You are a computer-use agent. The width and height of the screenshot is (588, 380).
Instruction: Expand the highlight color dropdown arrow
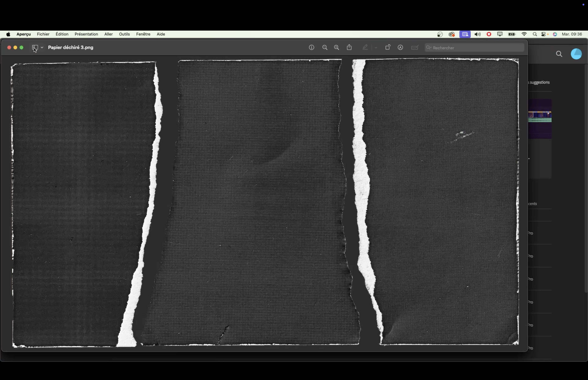(x=376, y=47)
